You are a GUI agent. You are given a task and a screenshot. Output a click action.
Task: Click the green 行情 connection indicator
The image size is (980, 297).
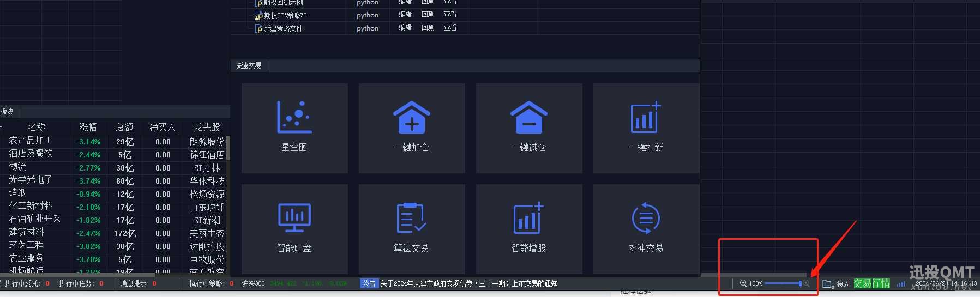pyautogui.click(x=881, y=283)
